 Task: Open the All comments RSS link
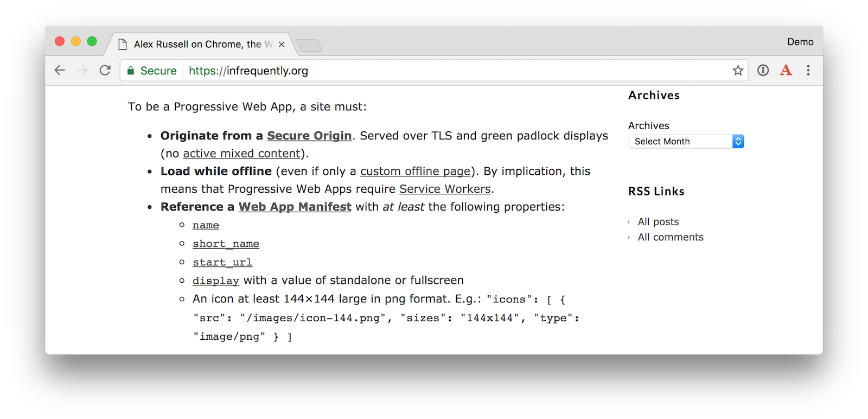click(671, 237)
